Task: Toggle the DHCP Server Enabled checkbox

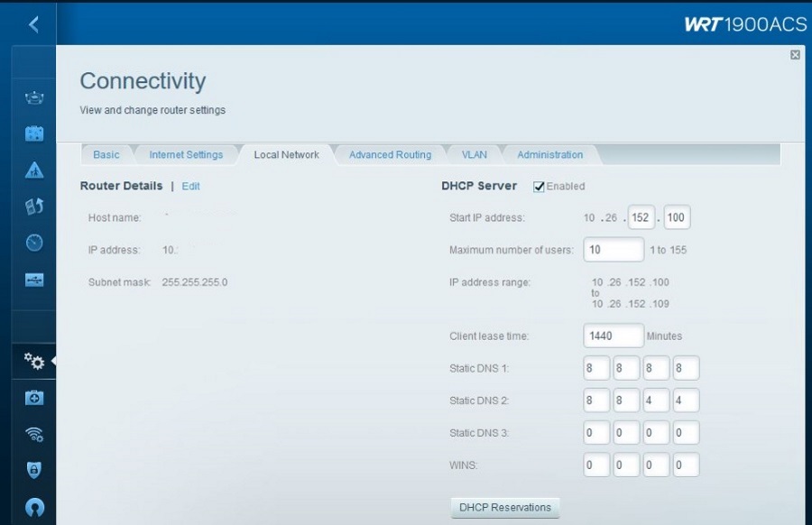Action: pyautogui.click(x=539, y=187)
